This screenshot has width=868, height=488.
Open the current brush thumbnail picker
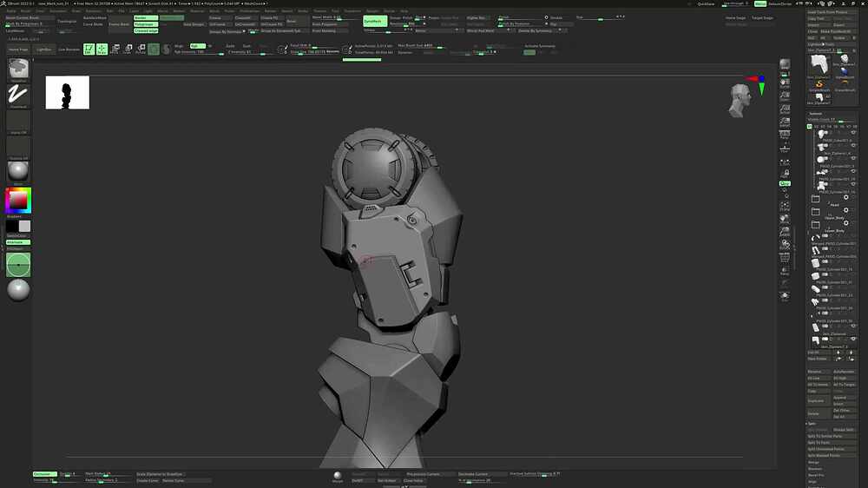click(18, 69)
